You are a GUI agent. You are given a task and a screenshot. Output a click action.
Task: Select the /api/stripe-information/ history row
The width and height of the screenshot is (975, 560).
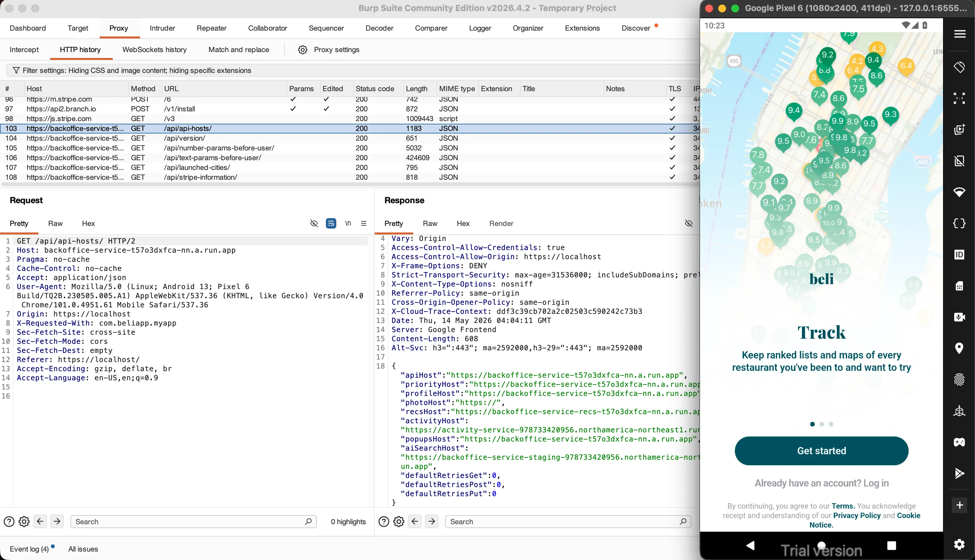click(350, 177)
